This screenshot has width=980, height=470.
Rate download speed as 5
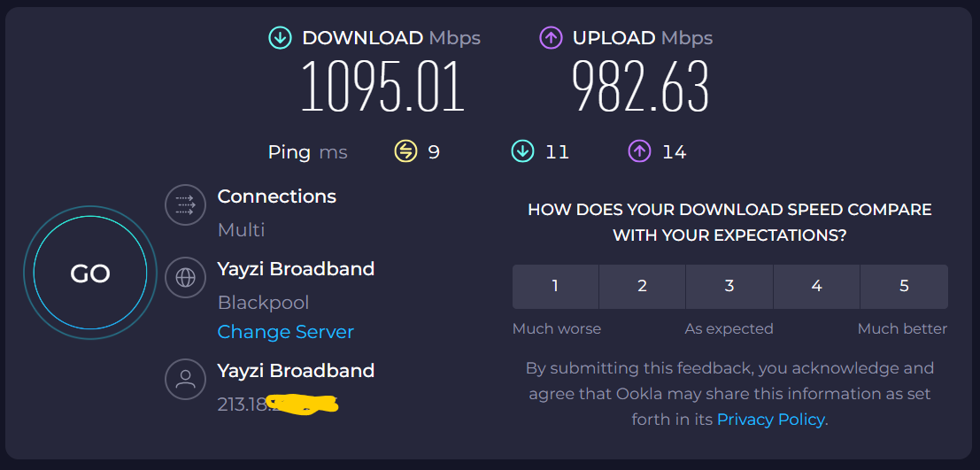(x=905, y=287)
